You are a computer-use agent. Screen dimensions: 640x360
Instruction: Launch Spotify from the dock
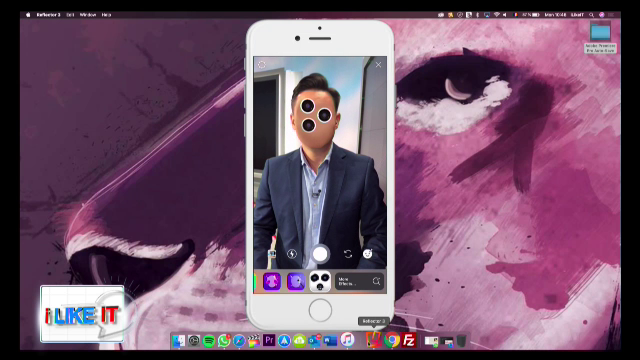(x=209, y=341)
